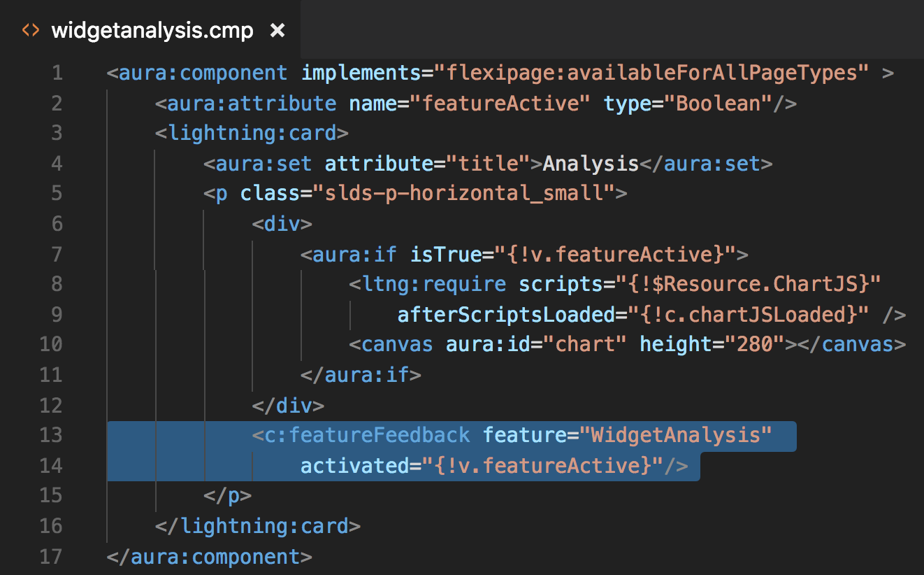
Task: Click the Analysis title text on line 4
Action: 591,163
